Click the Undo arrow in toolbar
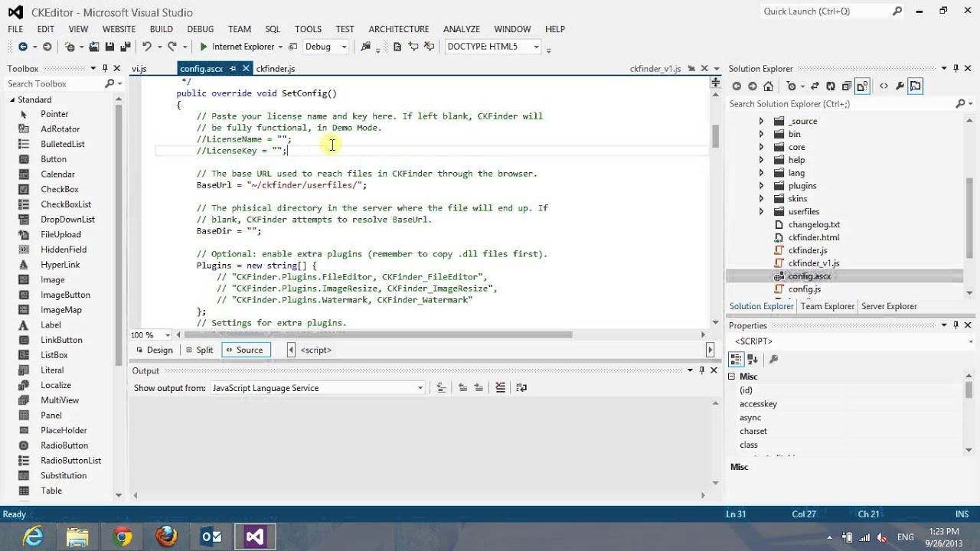The image size is (980, 551). click(146, 47)
